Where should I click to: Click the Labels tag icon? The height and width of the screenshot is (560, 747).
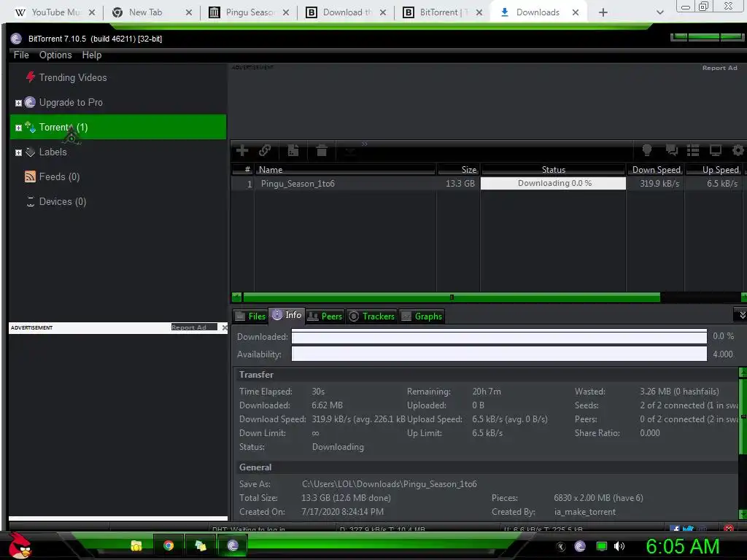(30, 152)
